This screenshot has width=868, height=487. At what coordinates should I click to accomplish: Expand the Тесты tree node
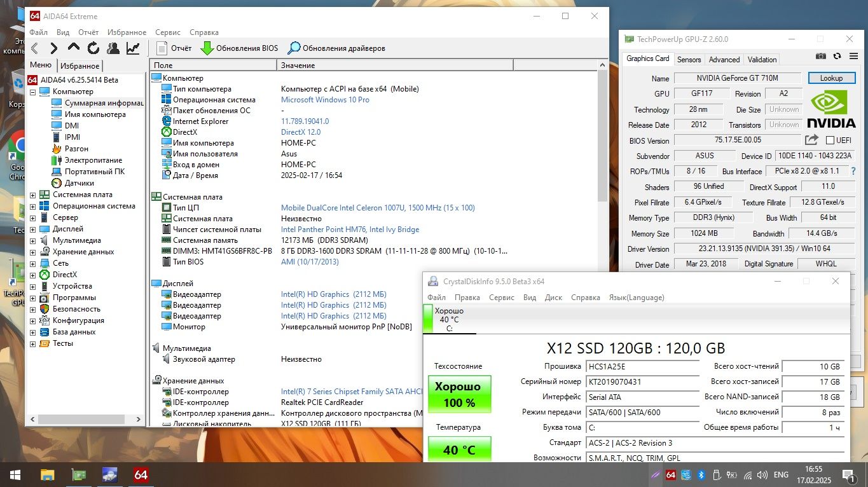pyautogui.click(x=33, y=343)
